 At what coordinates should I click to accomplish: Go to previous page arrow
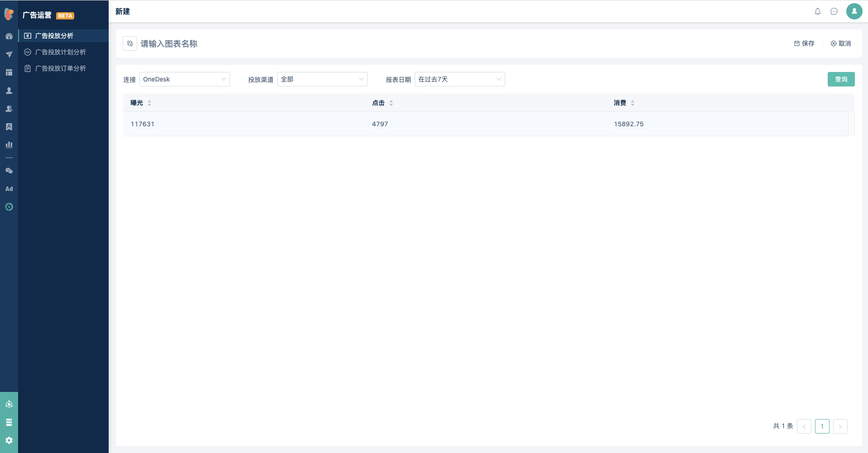click(804, 426)
